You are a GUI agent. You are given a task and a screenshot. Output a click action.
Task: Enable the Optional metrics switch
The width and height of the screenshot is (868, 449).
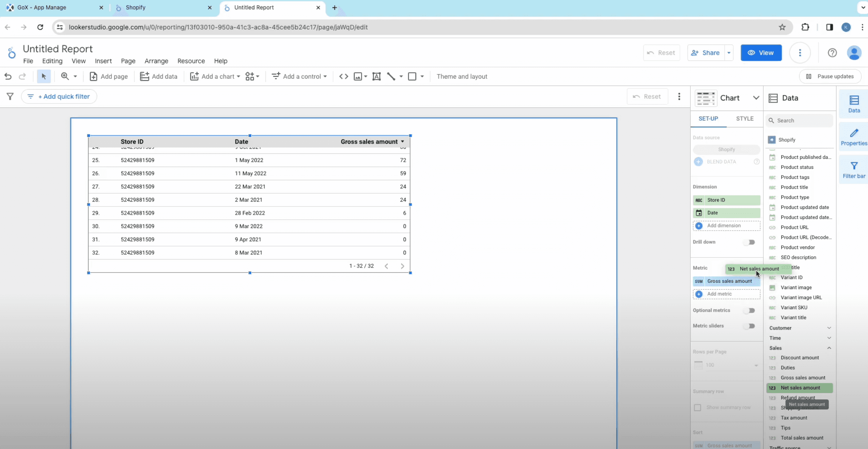(749, 311)
